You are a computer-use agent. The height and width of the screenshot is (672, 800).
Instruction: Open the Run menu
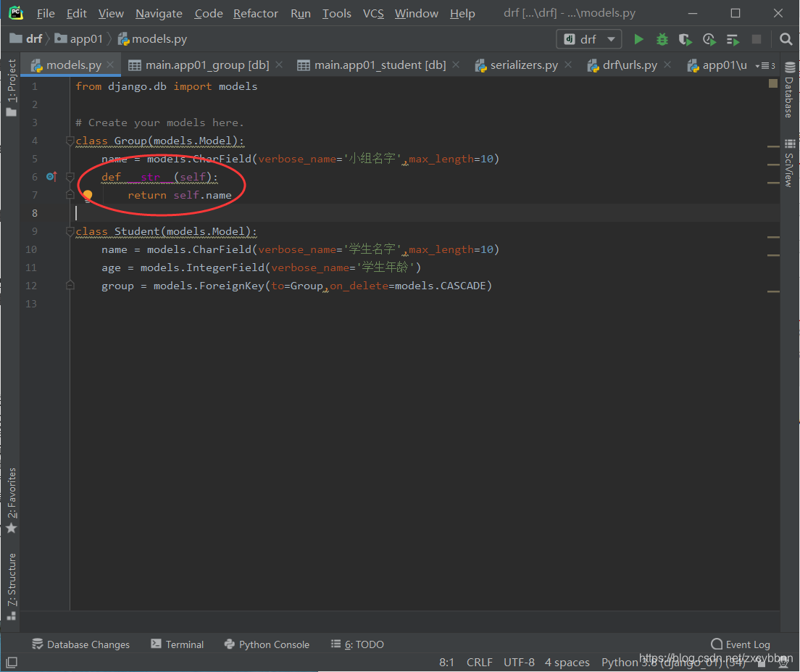click(301, 14)
